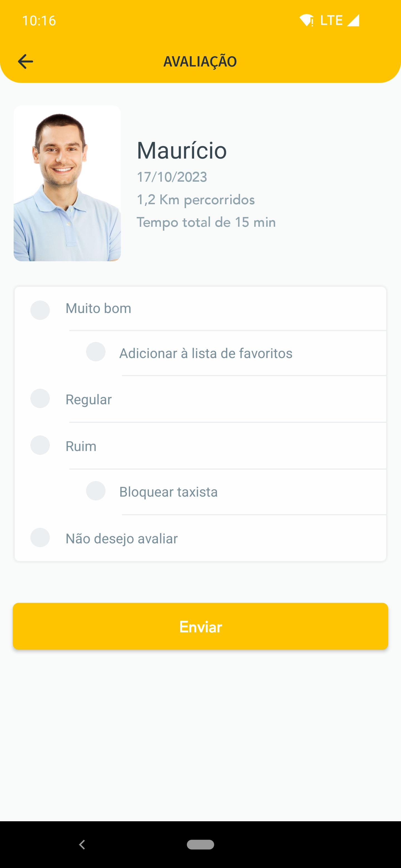
Task: Tap the 1,2 Km percorridos text
Action: (195, 200)
